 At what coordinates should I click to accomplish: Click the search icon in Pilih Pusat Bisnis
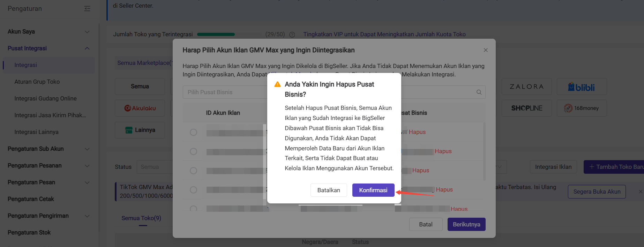(479, 92)
